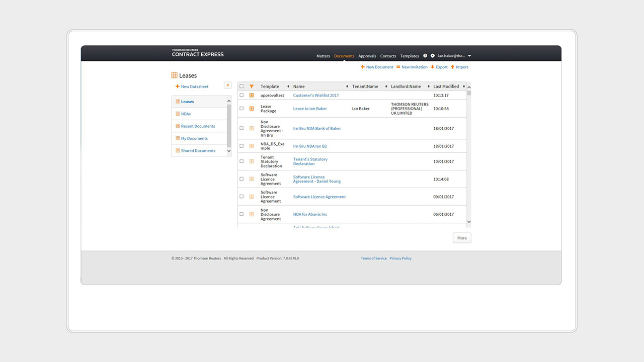This screenshot has height=362, width=644.
Task: Click document icon in 09/01/2017 Software Licence row
Action: pos(252,197)
